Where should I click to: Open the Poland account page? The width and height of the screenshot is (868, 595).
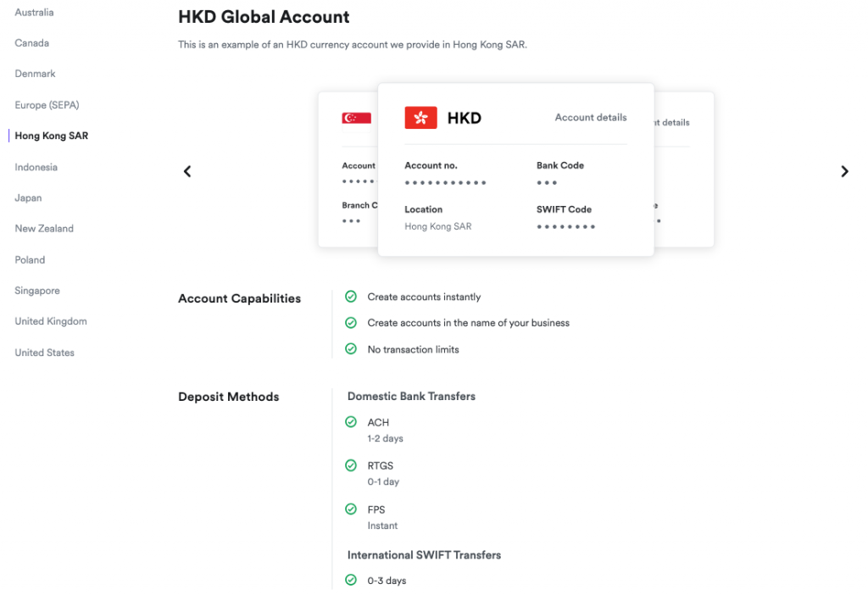pos(30,259)
